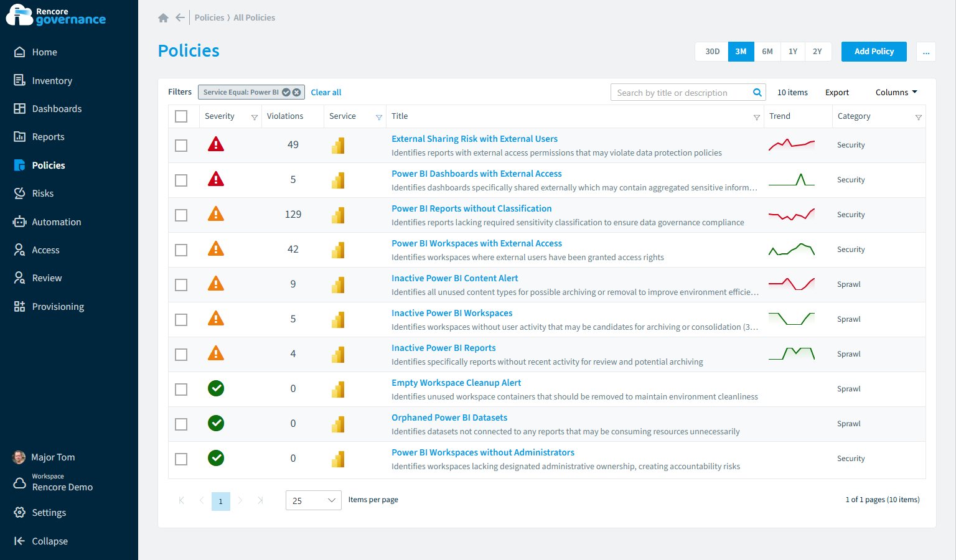
Task: Click the Export button
Action: [x=837, y=92]
